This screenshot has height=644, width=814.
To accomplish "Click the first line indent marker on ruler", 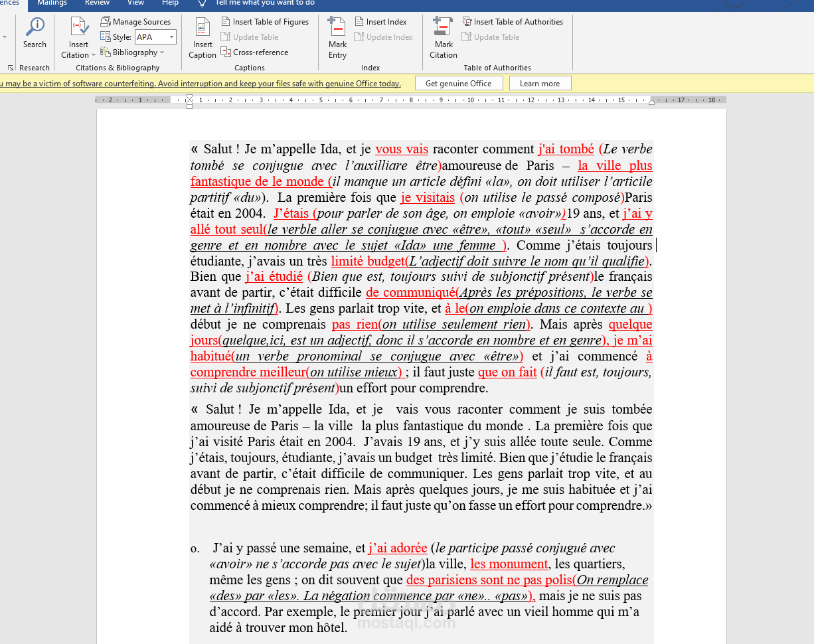I will 190,97.
